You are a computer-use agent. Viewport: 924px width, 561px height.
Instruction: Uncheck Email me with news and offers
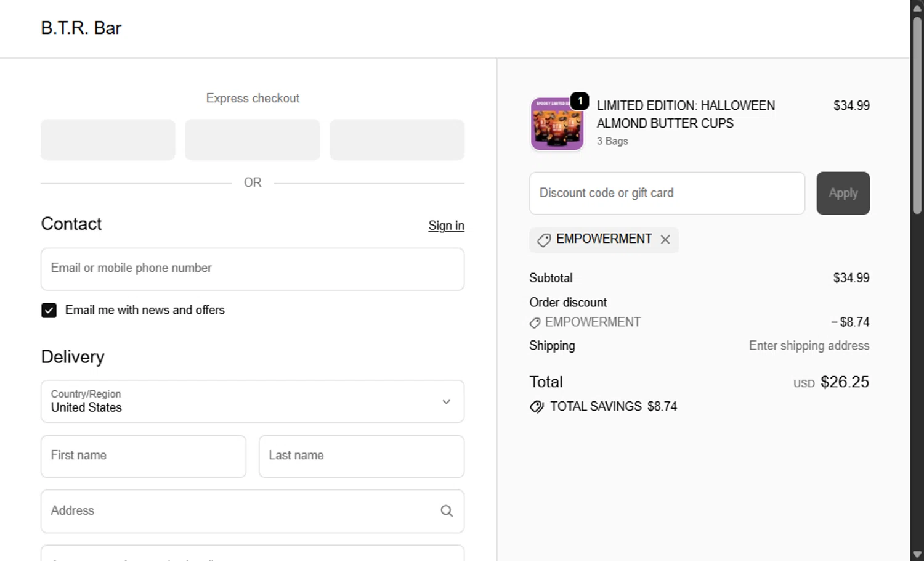(x=49, y=310)
